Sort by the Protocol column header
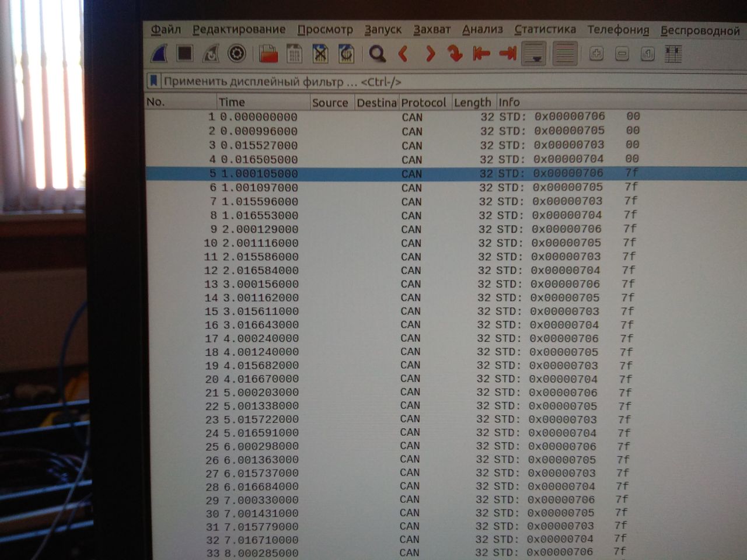This screenshot has height=560, width=747. click(425, 103)
